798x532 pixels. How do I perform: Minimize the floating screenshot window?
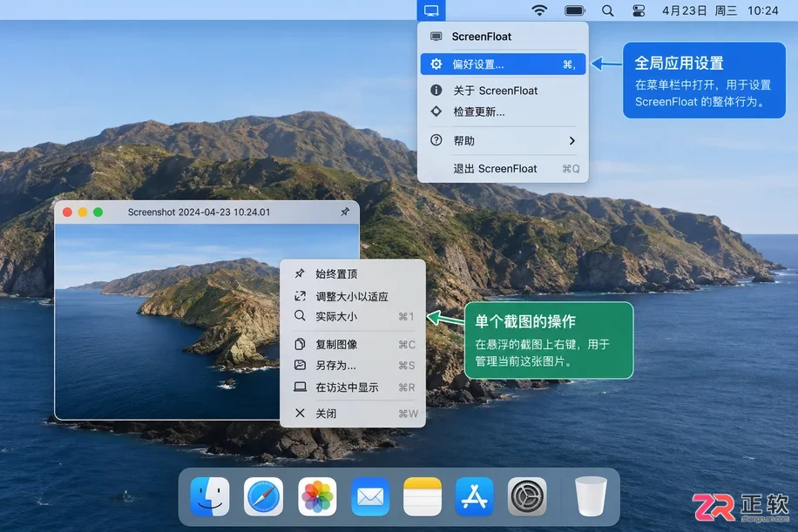(x=83, y=212)
